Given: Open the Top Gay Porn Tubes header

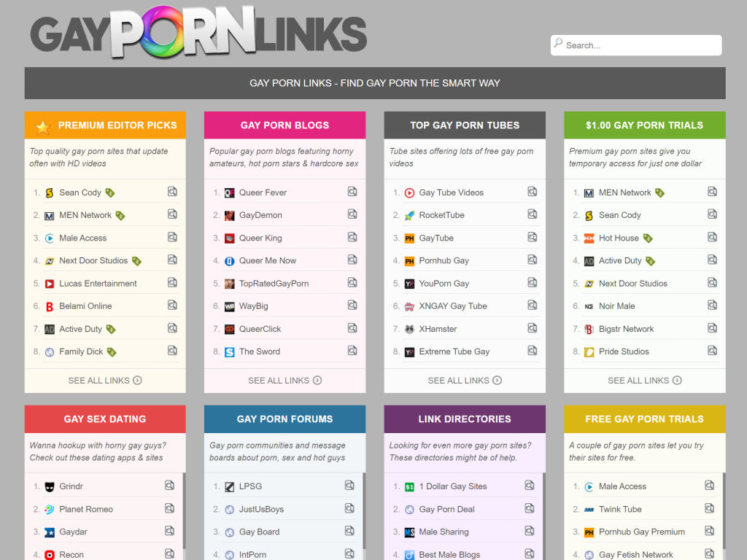Looking at the screenshot, I should coord(465,125).
